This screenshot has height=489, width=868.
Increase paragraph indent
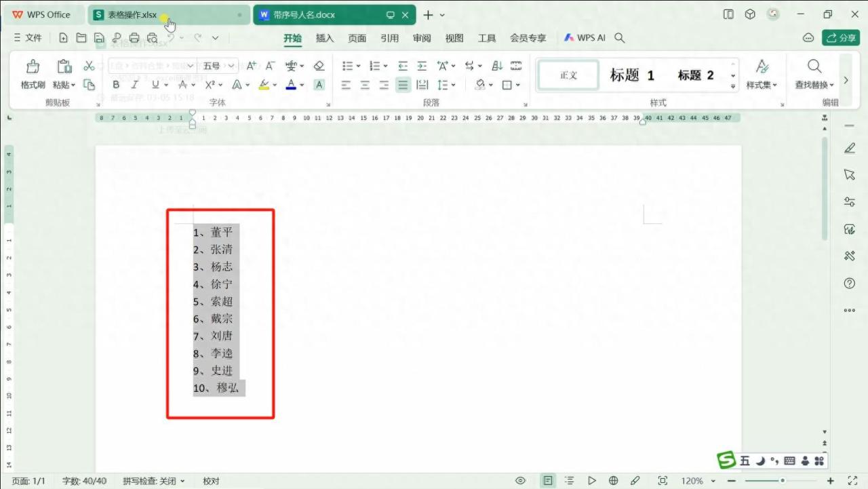(x=422, y=66)
